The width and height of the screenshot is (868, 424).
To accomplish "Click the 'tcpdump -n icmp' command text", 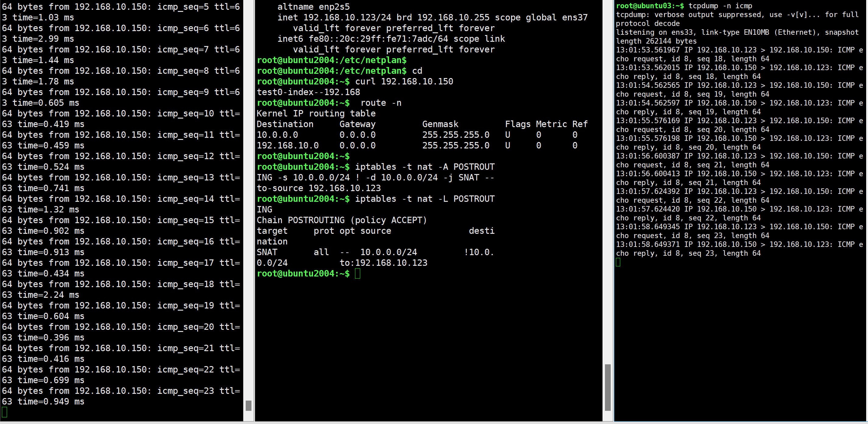I will tap(720, 6).
